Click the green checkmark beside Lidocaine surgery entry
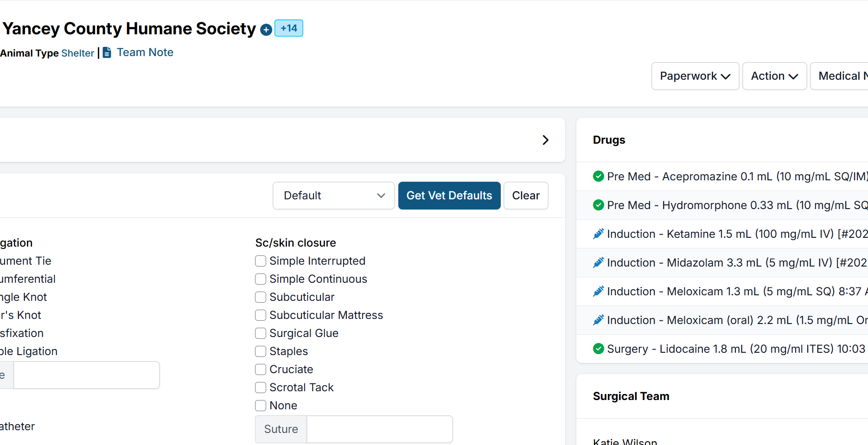Image resolution: width=868 pixels, height=445 pixels. [598, 349]
